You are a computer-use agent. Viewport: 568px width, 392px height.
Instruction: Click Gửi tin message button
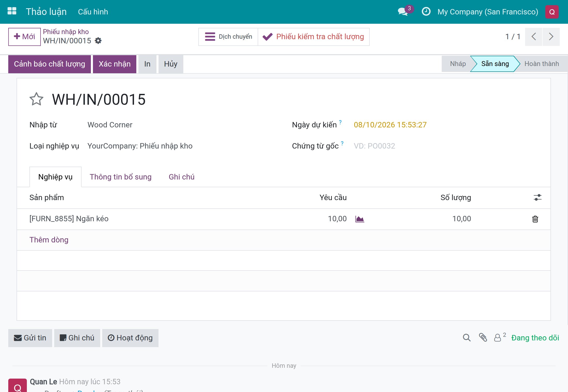[30, 338]
